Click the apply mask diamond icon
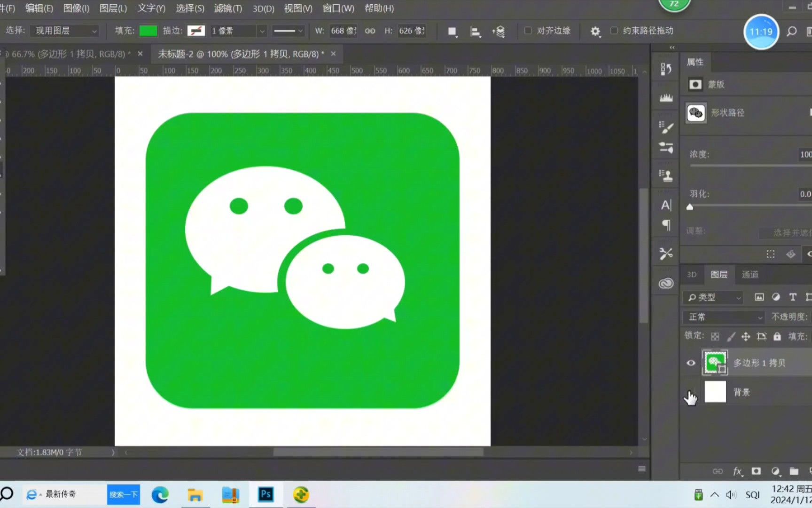 tap(791, 254)
